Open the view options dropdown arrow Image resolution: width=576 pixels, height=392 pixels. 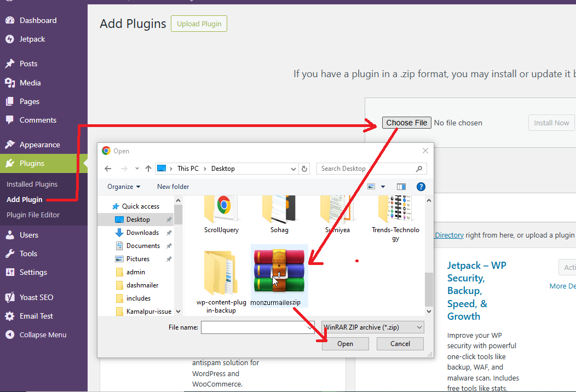(383, 187)
